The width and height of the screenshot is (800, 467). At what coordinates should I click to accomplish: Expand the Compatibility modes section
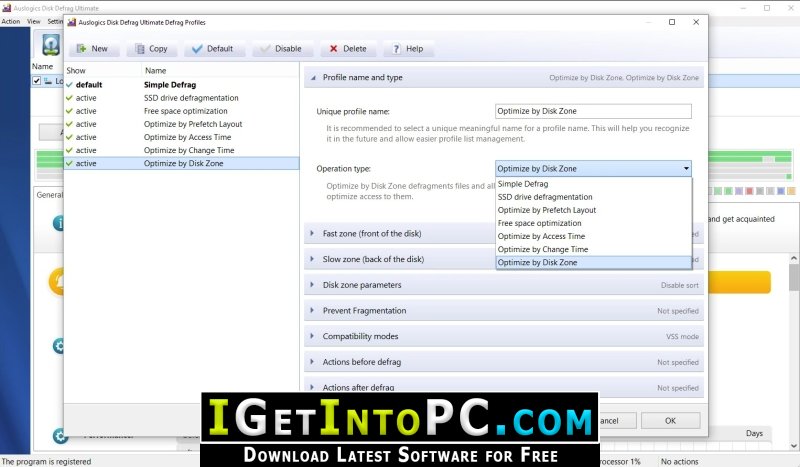pyautogui.click(x=504, y=336)
